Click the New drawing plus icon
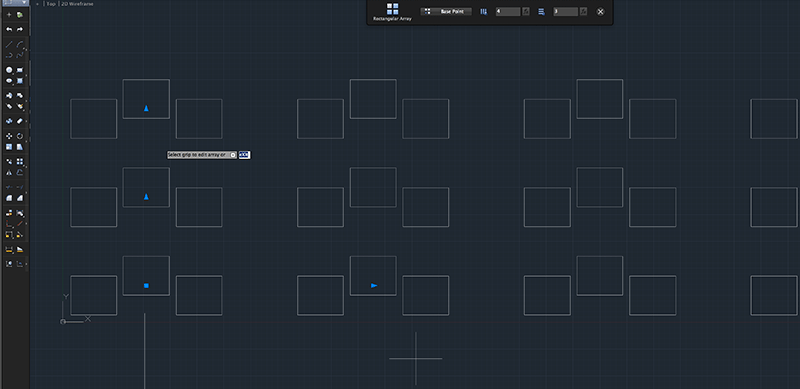This screenshot has height=389, width=800. tap(9, 15)
